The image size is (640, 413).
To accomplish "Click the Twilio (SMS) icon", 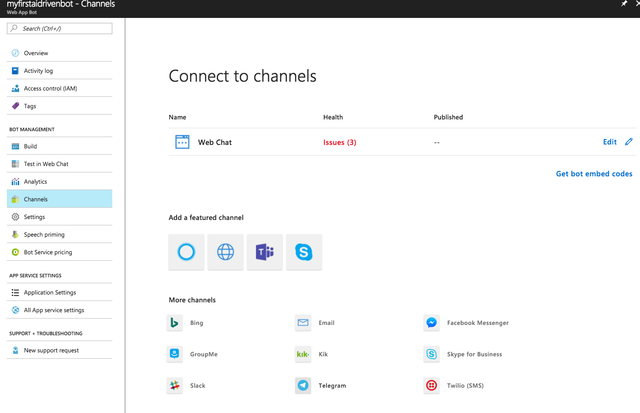I will (x=431, y=385).
